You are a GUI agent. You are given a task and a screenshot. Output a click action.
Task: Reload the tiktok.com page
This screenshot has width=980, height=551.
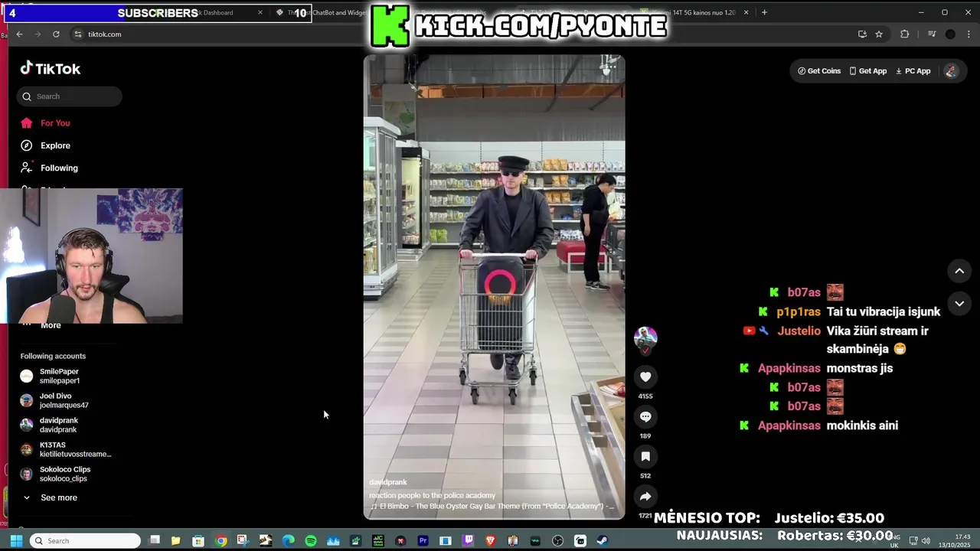pos(56,34)
